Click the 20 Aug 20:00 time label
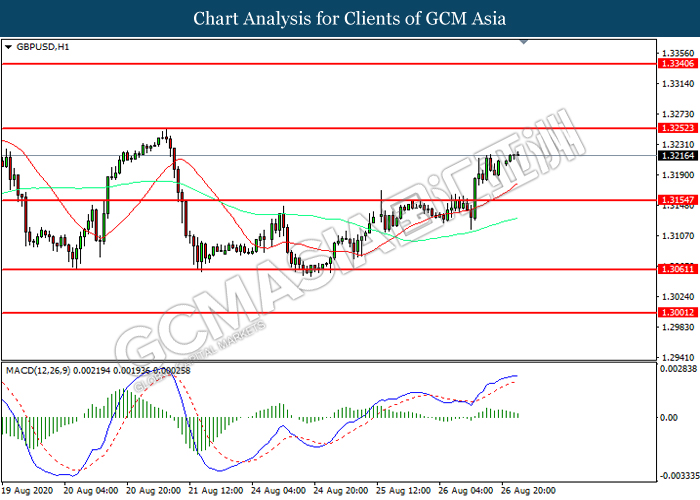The image size is (700, 500). [153, 491]
